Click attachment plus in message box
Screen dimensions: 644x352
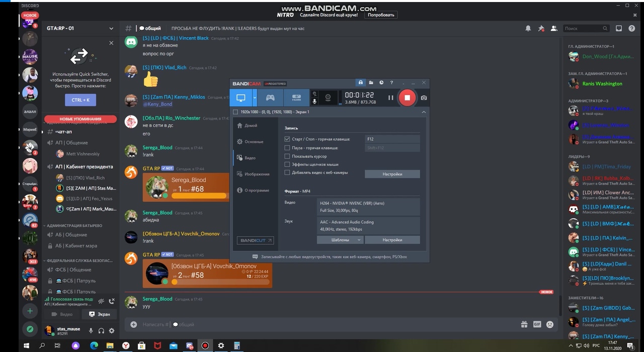133,324
